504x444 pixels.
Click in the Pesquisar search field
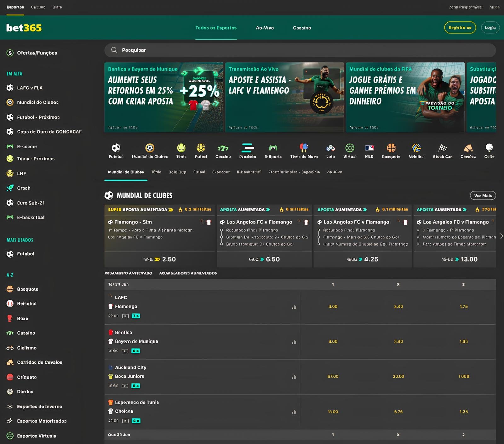pos(299,50)
